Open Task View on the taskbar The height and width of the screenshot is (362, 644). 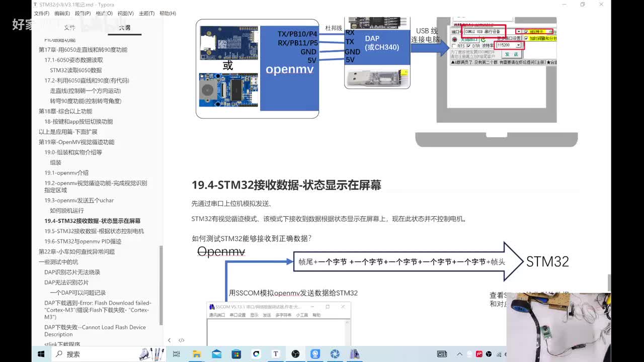(176, 354)
